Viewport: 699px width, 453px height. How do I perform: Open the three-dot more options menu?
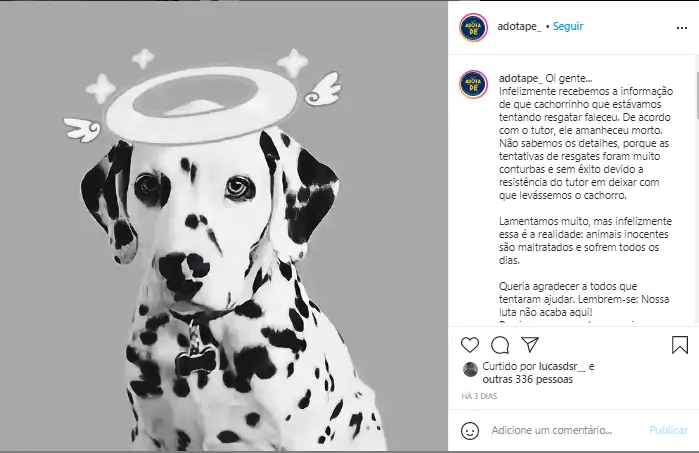(x=682, y=28)
